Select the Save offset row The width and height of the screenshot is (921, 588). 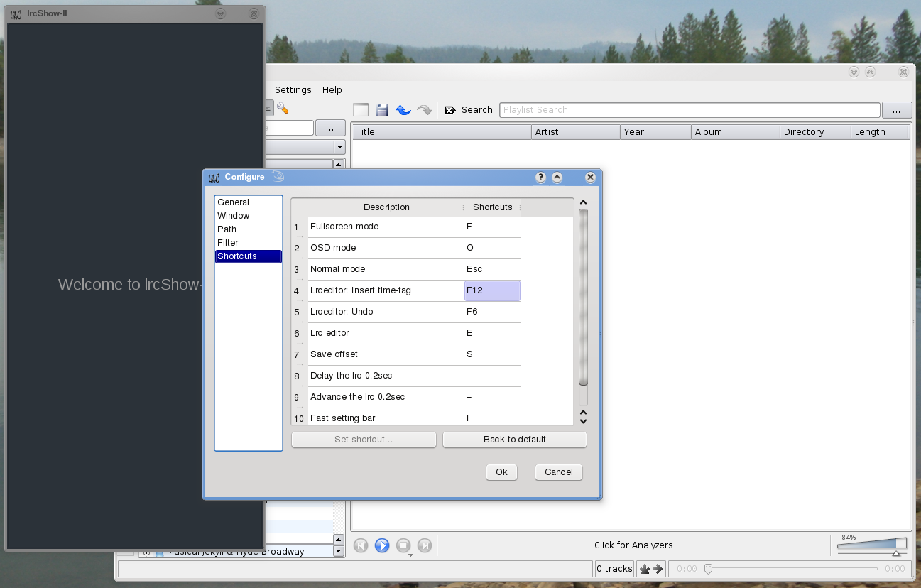[x=386, y=354]
